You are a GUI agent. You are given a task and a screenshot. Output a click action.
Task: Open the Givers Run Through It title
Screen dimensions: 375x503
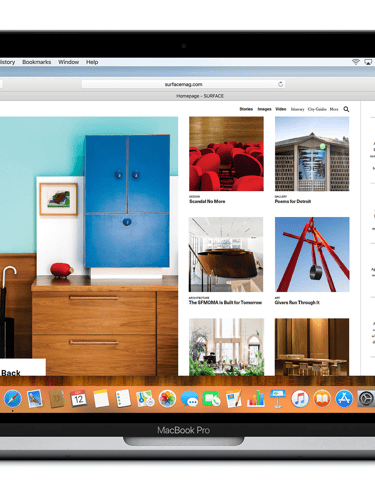click(x=297, y=303)
